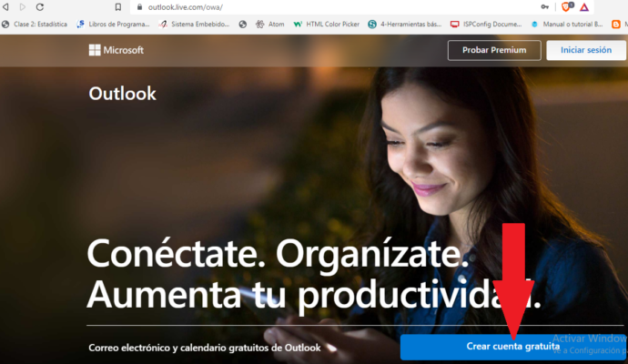View site info via the padlock icon
Image resolution: width=628 pixels, height=364 pixels.
140,6
